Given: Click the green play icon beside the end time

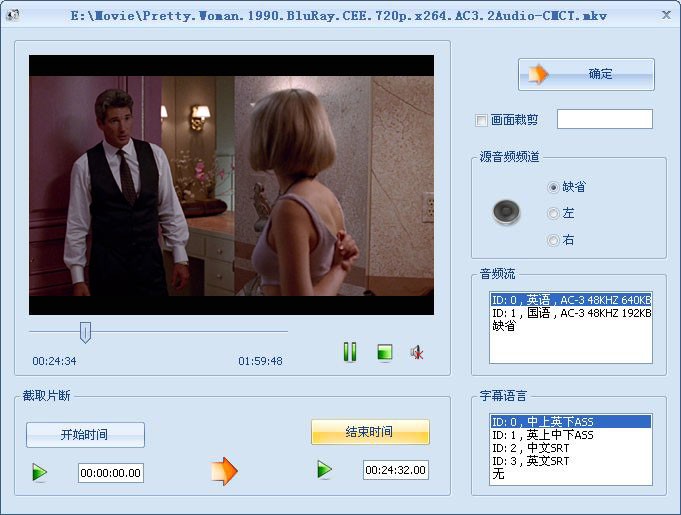Looking at the screenshot, I should point(324,469).
